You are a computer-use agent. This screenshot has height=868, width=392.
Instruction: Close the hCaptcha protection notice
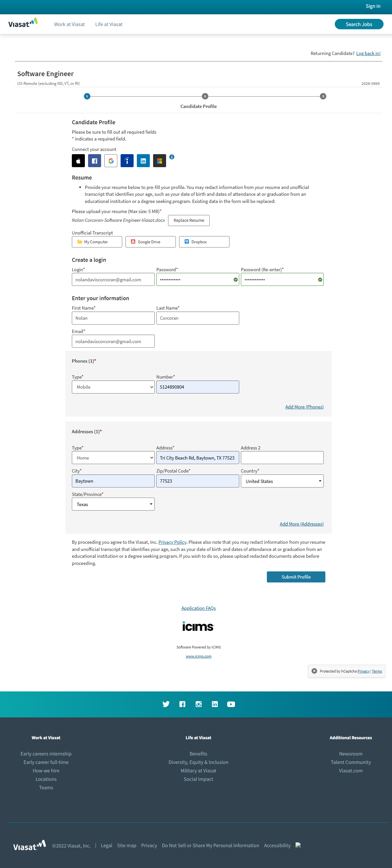pos(314,671)
